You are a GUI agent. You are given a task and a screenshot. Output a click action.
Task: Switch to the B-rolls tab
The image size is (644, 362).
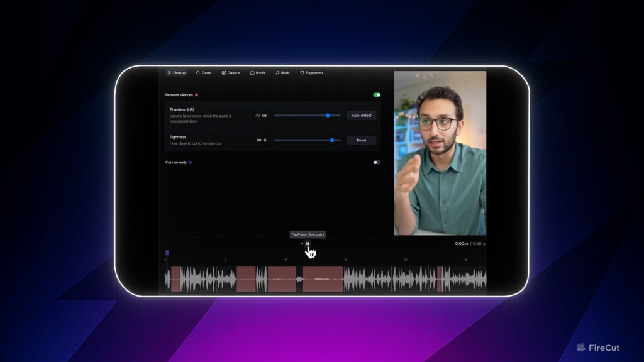pyautogui.click(x=258, y=73)
